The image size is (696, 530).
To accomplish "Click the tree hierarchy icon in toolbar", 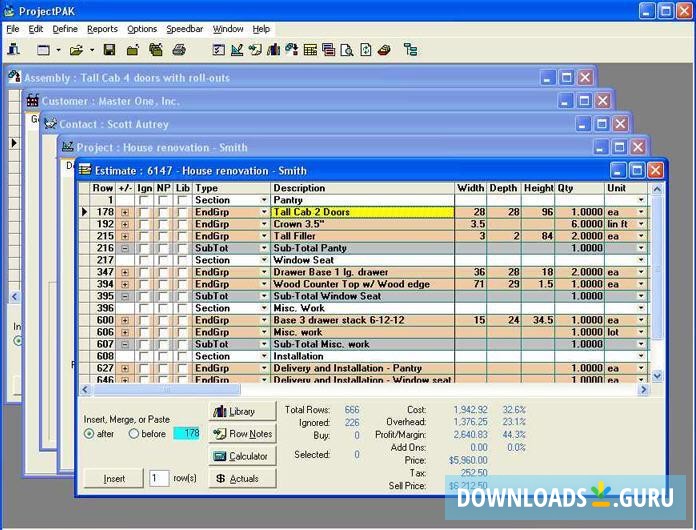I will (410, 49).
